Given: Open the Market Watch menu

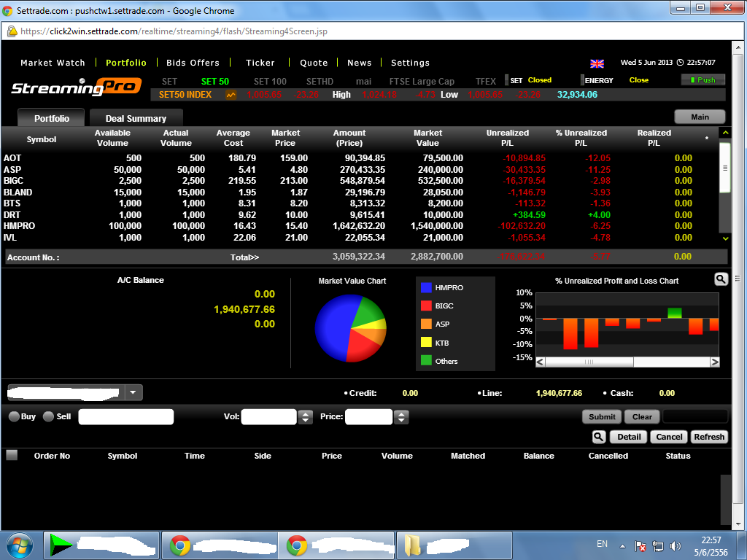Looking at the screenshot, I should (53, 63).
